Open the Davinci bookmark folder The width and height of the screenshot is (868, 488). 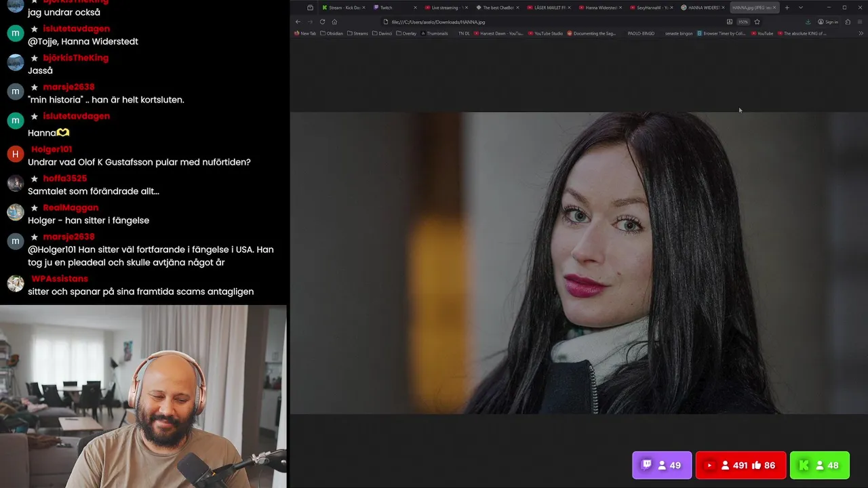[x=382, y=33]
